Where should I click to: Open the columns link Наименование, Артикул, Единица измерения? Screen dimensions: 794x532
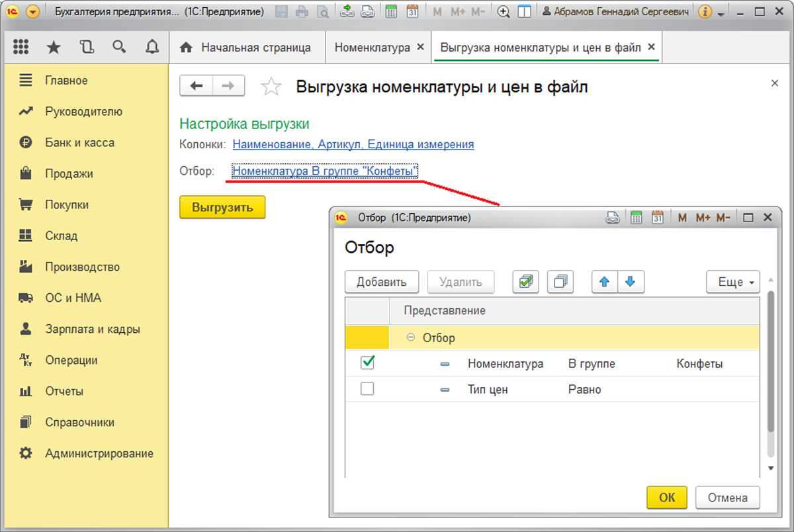click(353, 144)
